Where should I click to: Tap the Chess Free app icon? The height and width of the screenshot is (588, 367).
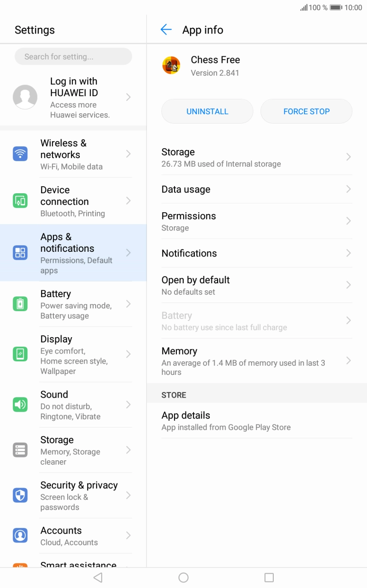click(x=171, y=65)
